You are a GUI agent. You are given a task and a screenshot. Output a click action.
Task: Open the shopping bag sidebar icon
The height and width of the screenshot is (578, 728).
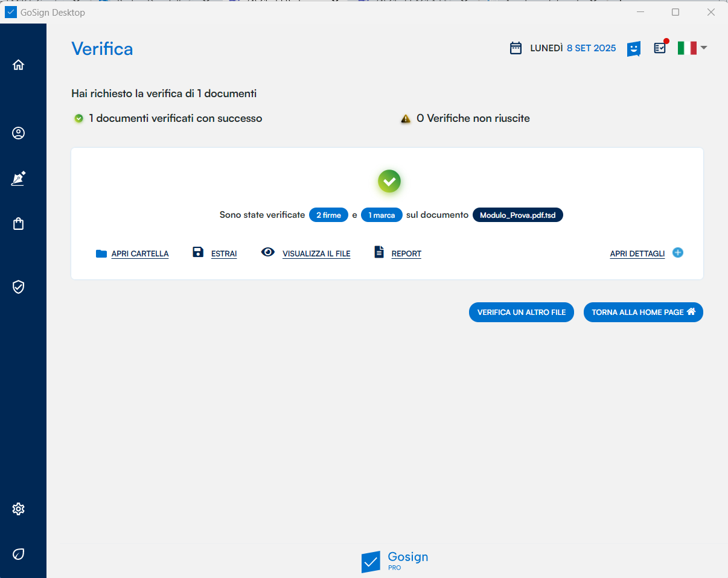(18, 224)
